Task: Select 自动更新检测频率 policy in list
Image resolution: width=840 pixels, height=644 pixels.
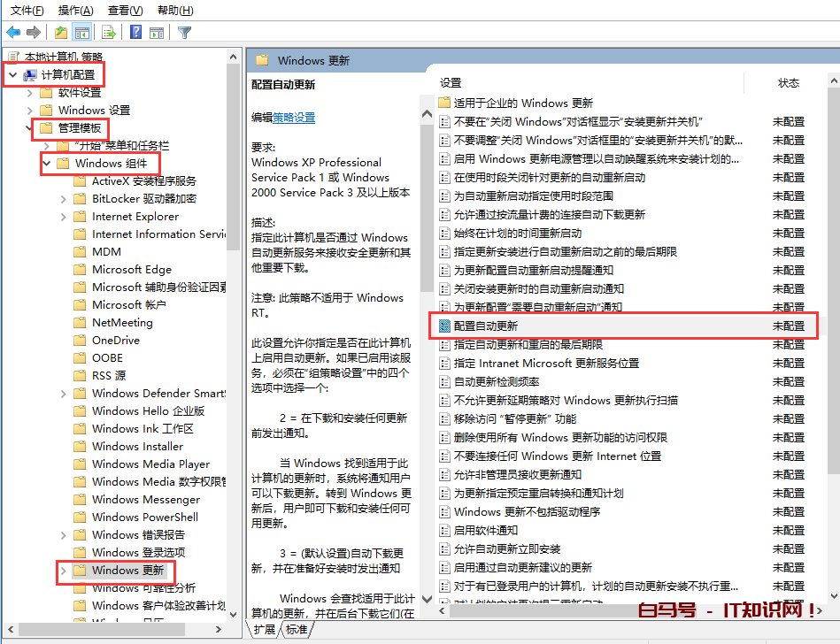Action: click(x=497, y=381)
